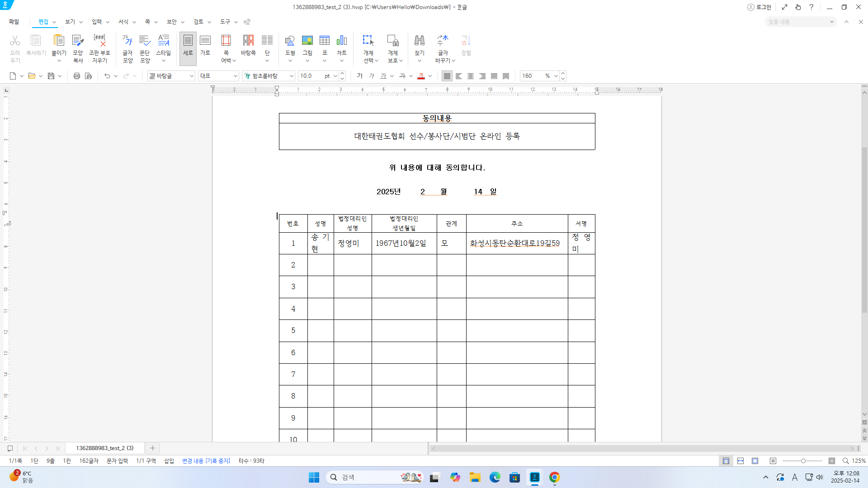Image resolution: width=868 pixels, height=488 pixels.
Task: Click the 1362888983_test_2 (3) document tab
Action: pos(105,448)
